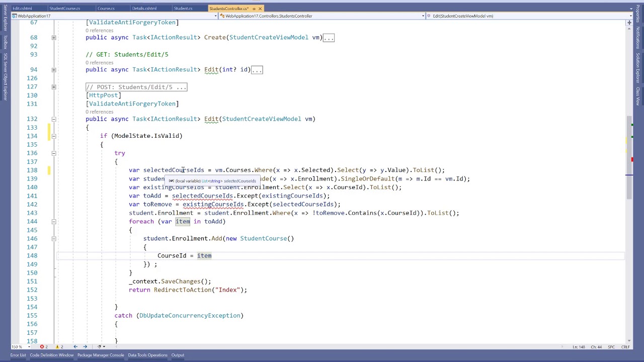This screenshot has height=362, width=644.
Task: Click '0 references' above the Create method
Action: [x=99, y=30]
